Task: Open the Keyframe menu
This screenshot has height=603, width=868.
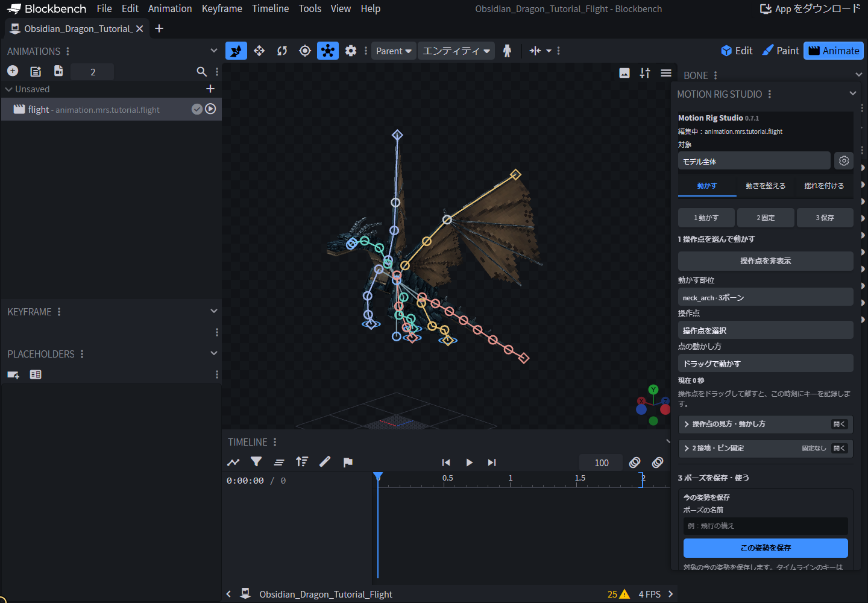Action: 222,8
